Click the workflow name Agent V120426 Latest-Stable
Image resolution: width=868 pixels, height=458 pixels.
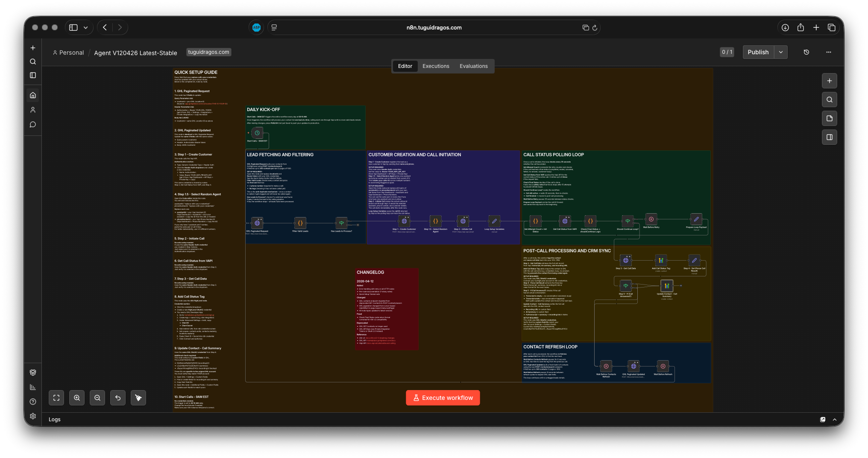[135, 53]
